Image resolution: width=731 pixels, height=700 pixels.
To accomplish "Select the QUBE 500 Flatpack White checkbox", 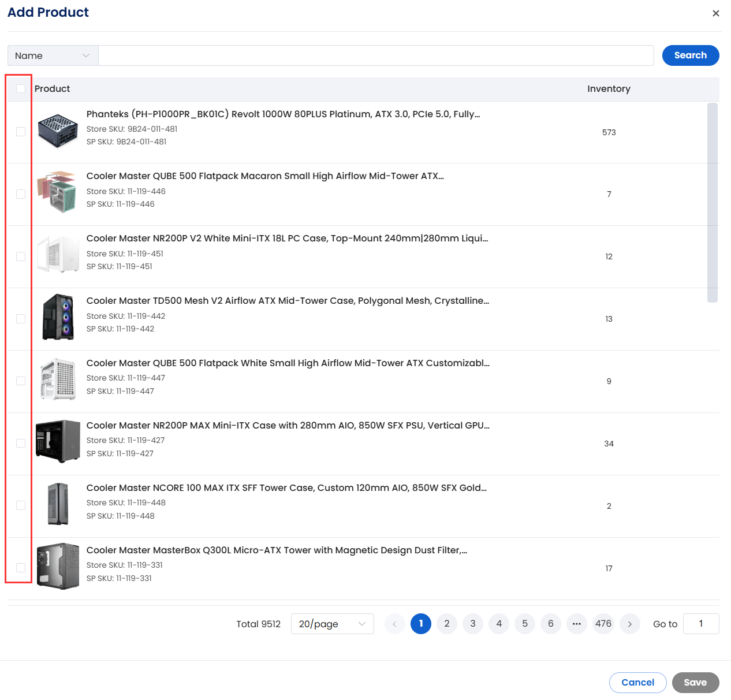I will click(21, 381).
